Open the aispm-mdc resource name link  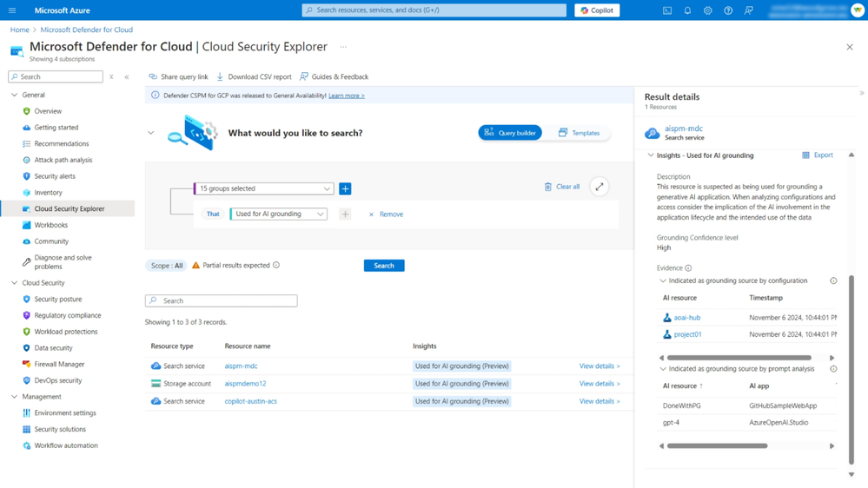pos(241,366)
